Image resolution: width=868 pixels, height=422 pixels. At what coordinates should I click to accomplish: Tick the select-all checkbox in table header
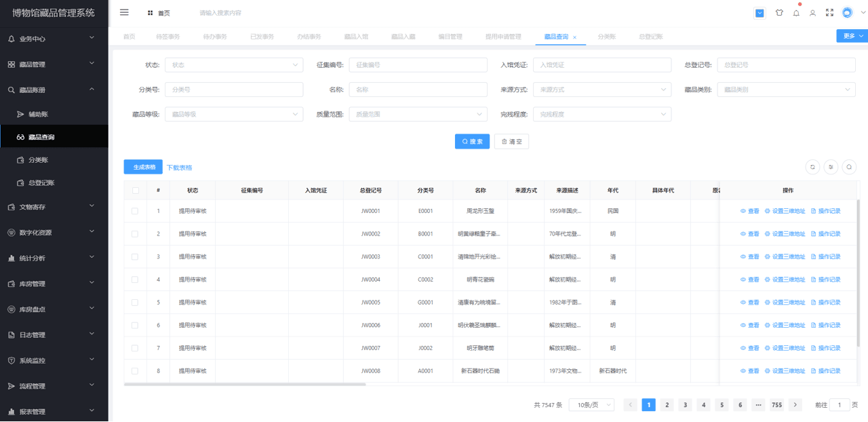(x=135, y=191)
